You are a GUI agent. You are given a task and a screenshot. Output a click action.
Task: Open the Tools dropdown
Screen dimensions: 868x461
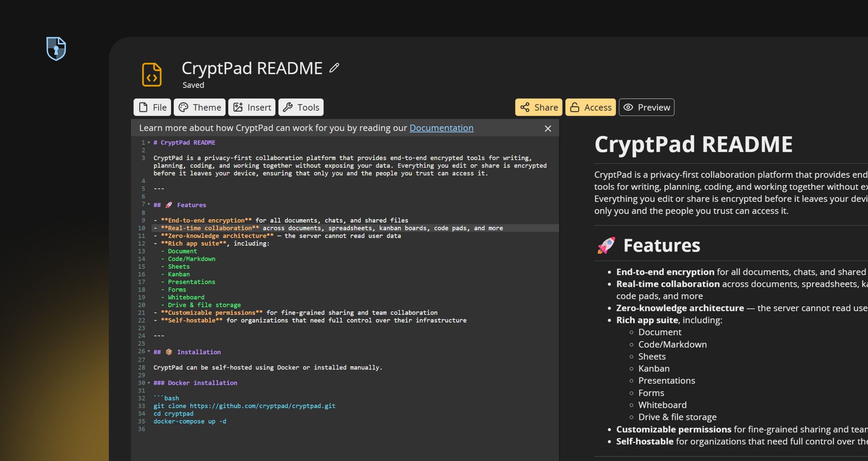pos(301,107)
